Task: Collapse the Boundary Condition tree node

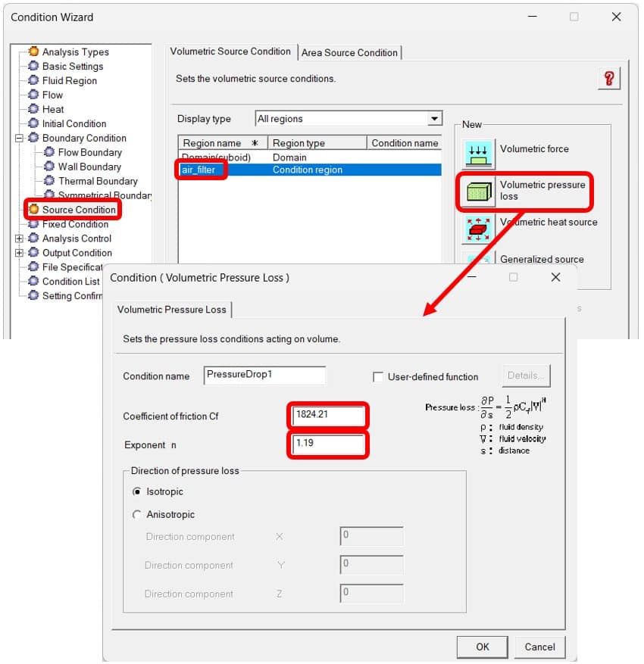Action: (19, 138)
